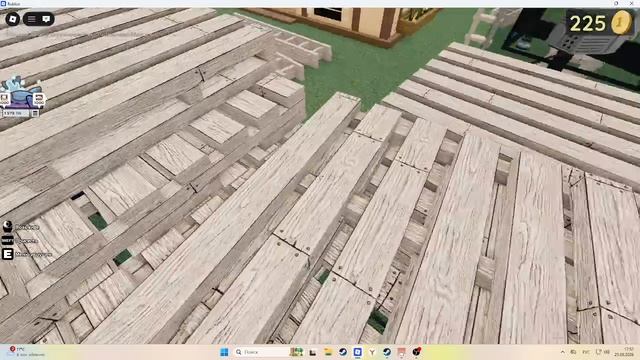Click the E key control hint
This screenshot has height=360, width=640.
7,254
